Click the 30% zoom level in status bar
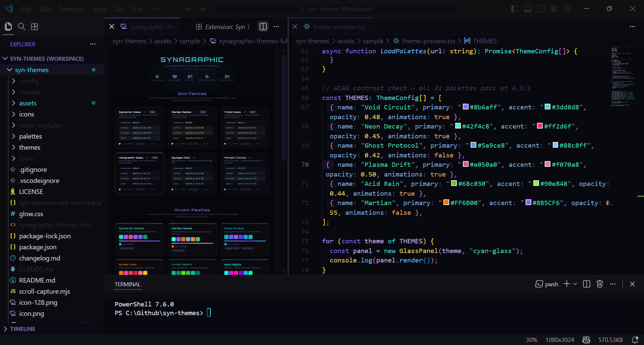644x345 pixels. [x=531, y=340]
